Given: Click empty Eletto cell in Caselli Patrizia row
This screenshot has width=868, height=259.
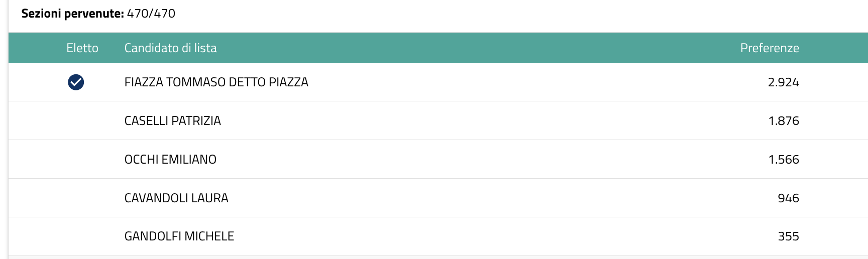Looking at the screenshot, I should point(76,121).
